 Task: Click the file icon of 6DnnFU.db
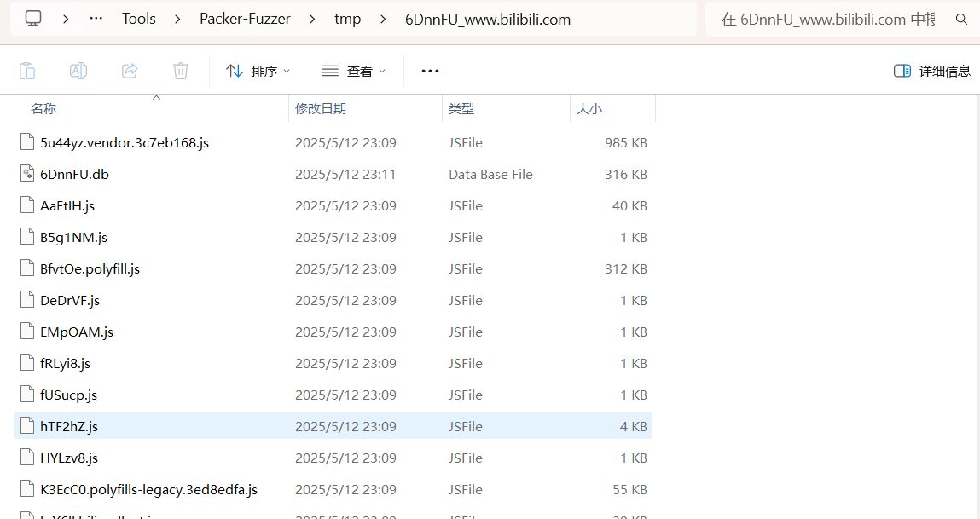pos(27,174)
